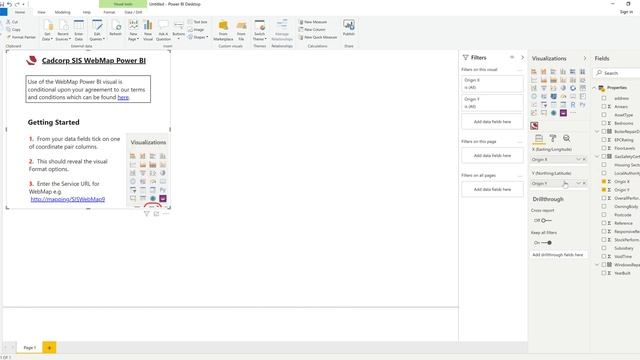Click Add data fields here under page filters
Screen dimensions: 640x360
[x=492, y=156]
